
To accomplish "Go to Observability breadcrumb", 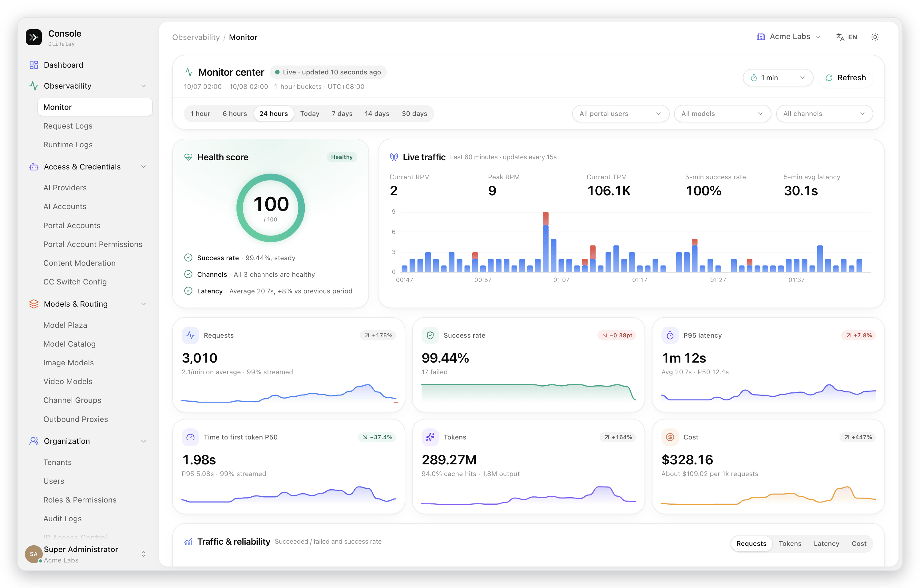I will coord(196,37).
